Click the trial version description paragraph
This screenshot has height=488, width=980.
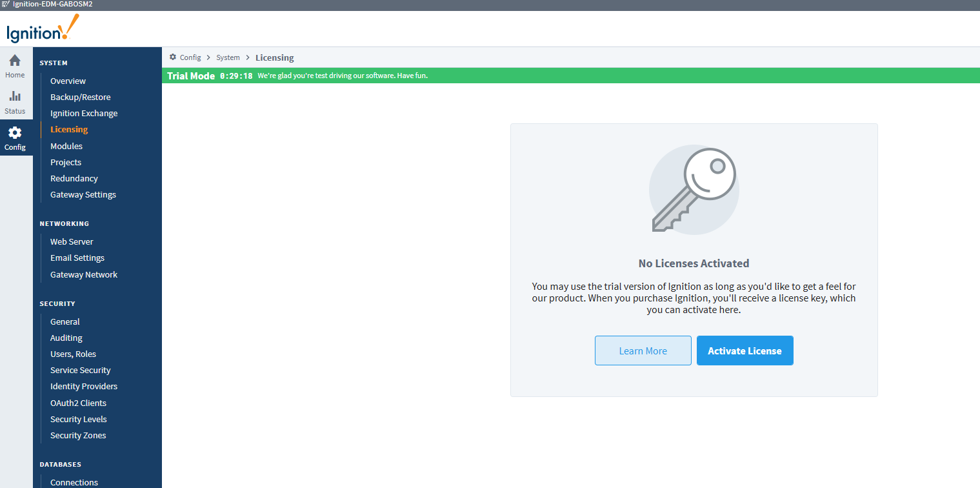(x=694, y=298)
